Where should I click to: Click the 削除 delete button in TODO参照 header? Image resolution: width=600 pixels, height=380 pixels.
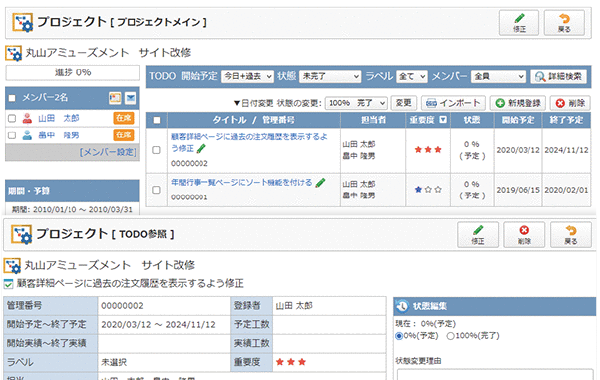[x=524, y=235]
